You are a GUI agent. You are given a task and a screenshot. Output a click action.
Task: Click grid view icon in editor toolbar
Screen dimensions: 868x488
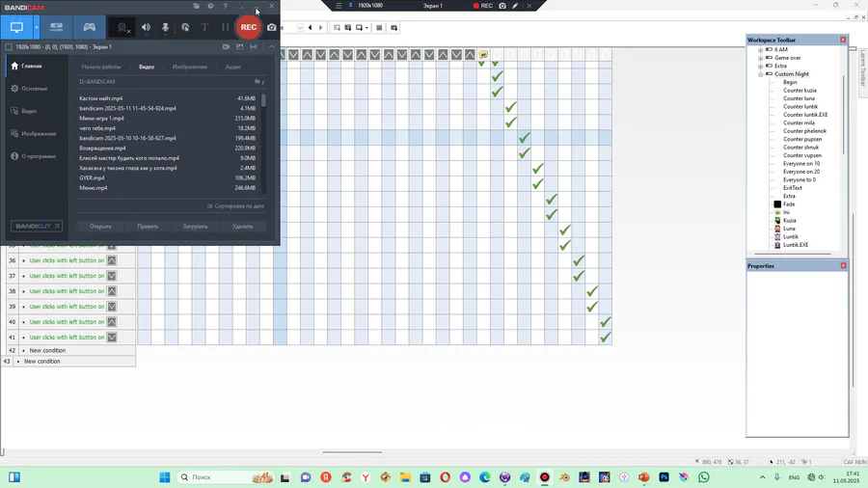point(379,27)
